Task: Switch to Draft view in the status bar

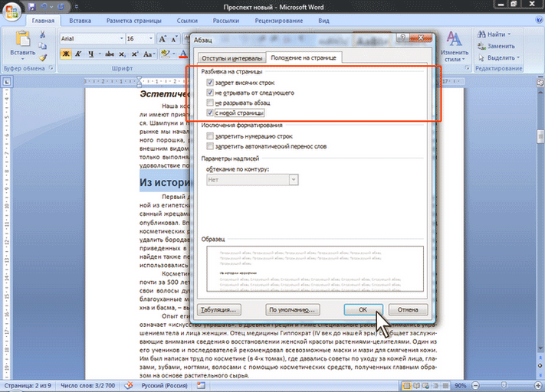Action: [445, 385]
